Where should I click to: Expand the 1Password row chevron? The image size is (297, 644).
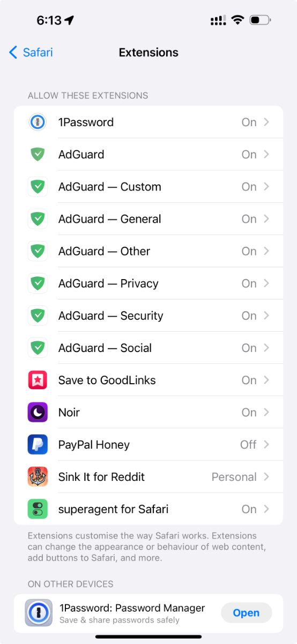[266, 122]
